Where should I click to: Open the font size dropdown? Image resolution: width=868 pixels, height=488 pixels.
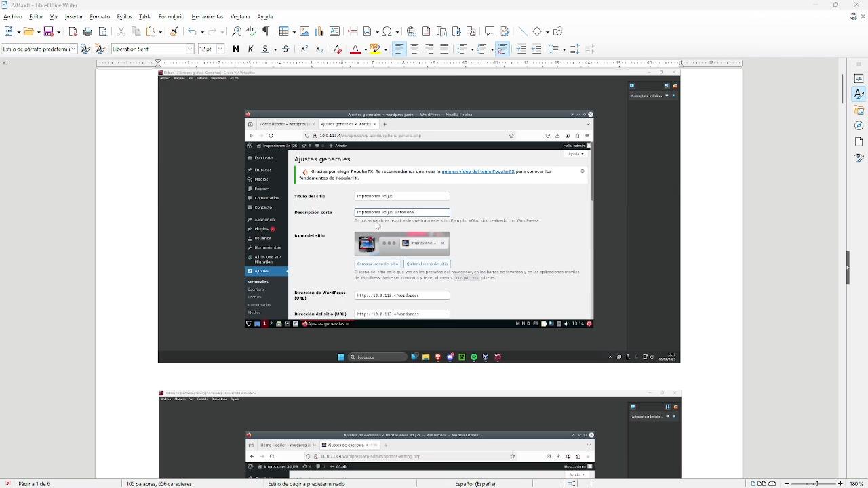220,49
